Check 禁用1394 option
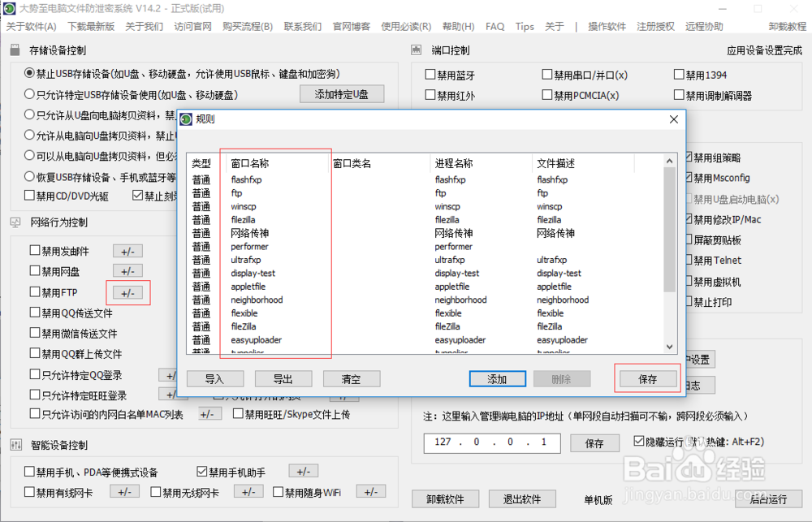The height and width of the screenshot is (522, 812). [x=679, y=75]
